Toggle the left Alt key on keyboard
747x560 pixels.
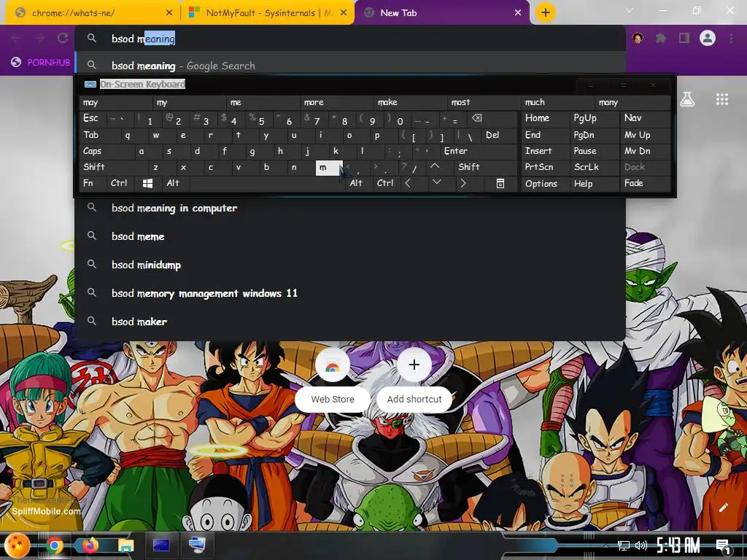[176, 183]
